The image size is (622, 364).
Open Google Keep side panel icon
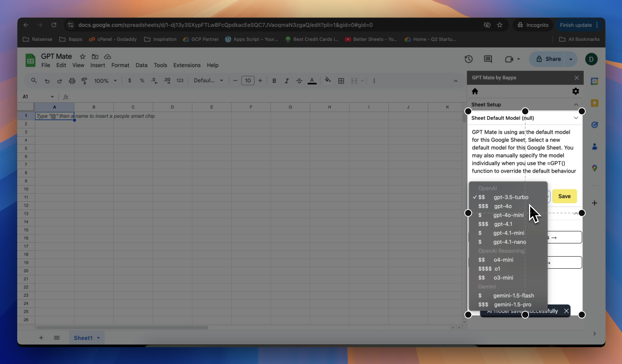[594, 103]
